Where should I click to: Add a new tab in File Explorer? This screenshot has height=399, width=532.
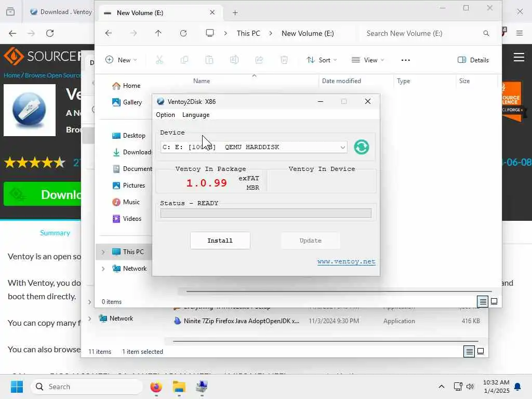click(235, 13)
